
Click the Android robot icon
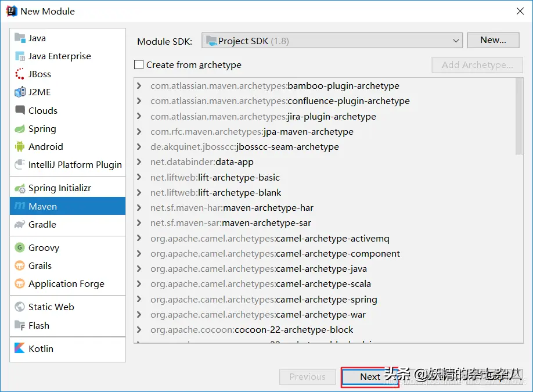point(20,146)
